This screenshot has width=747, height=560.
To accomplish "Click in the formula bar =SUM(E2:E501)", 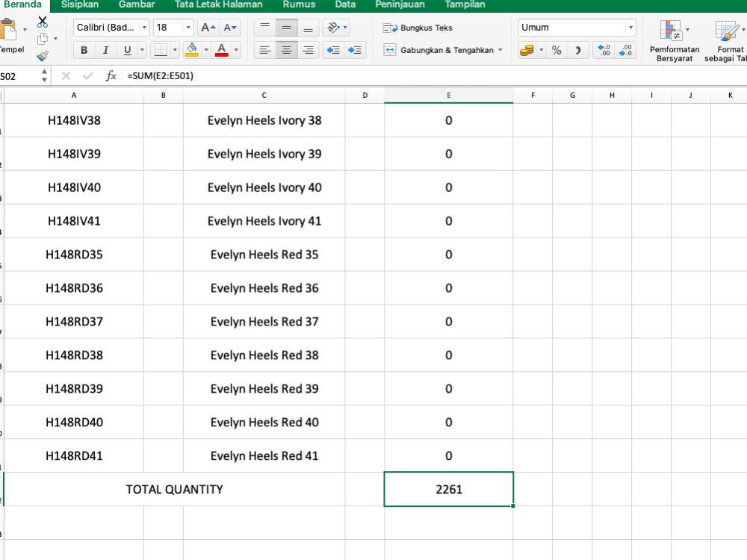I will click(433, 75).
